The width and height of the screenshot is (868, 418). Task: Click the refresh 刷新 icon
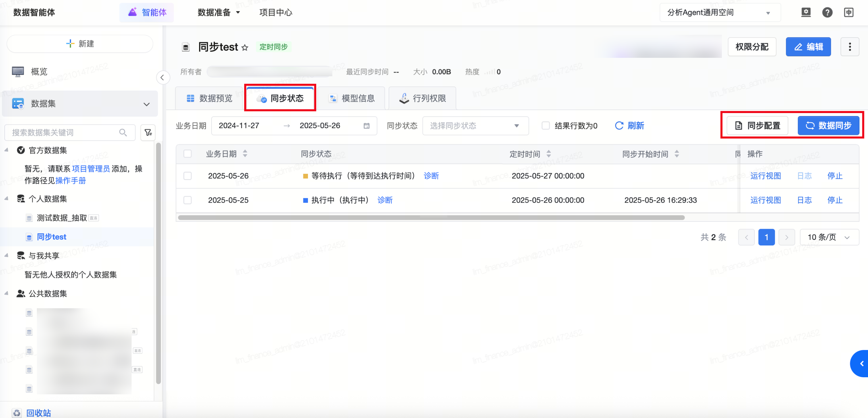pos(619,126)
